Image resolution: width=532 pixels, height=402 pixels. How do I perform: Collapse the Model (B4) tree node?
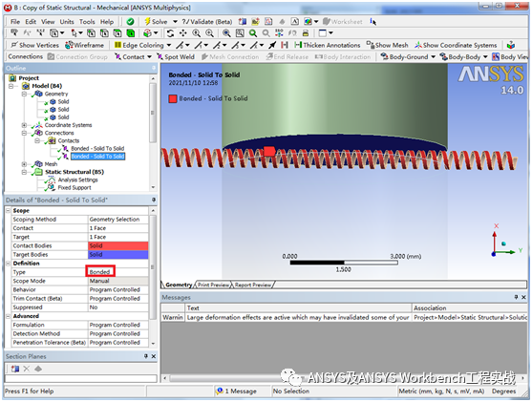click(11, 86)
